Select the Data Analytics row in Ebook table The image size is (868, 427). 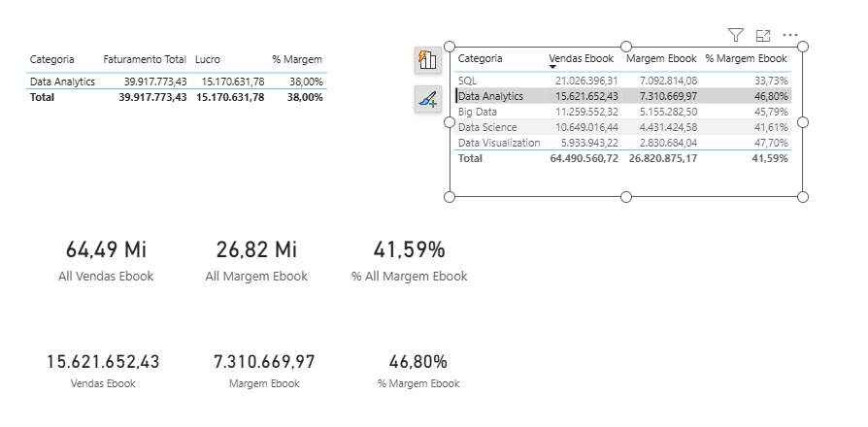[x=622, y=96]
